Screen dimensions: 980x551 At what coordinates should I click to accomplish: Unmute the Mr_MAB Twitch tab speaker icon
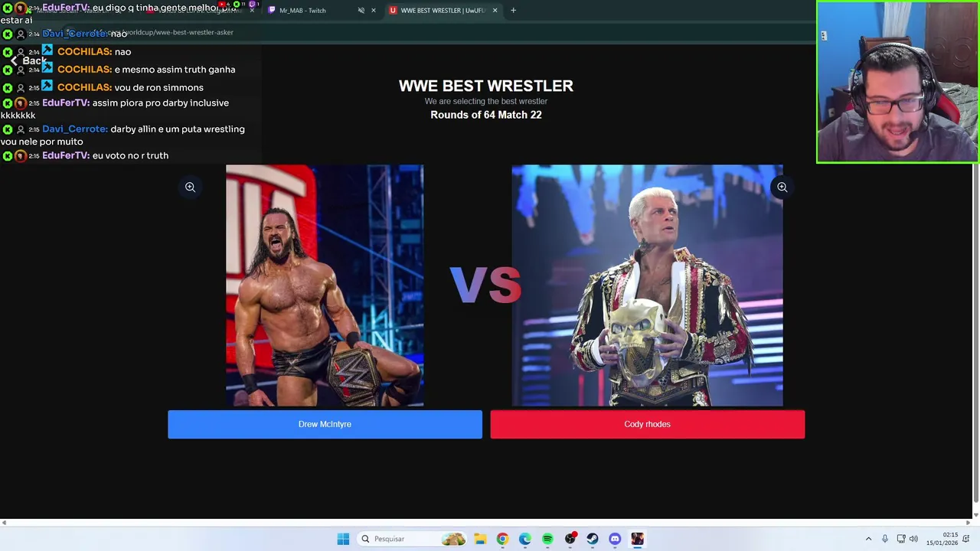coord(361,11)
